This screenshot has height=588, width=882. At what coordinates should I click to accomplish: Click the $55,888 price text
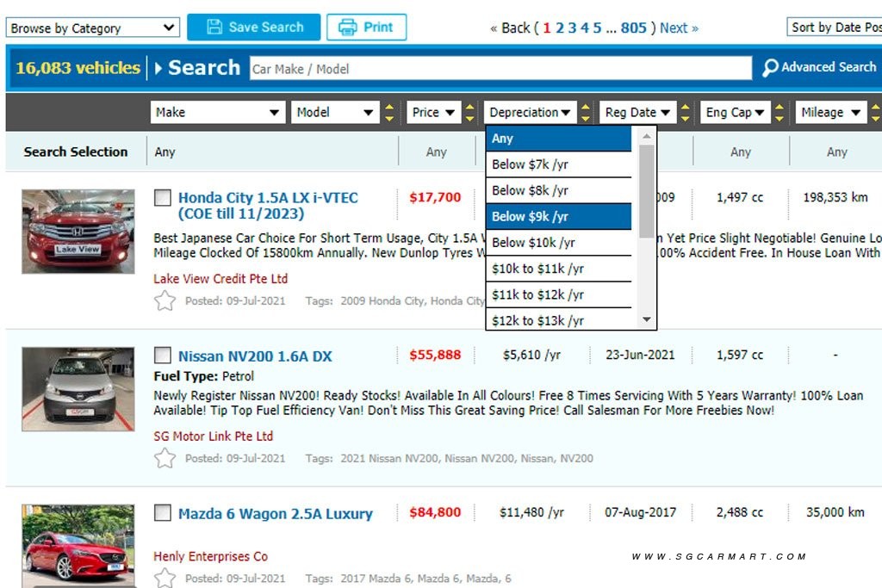[x=435, y=355]
